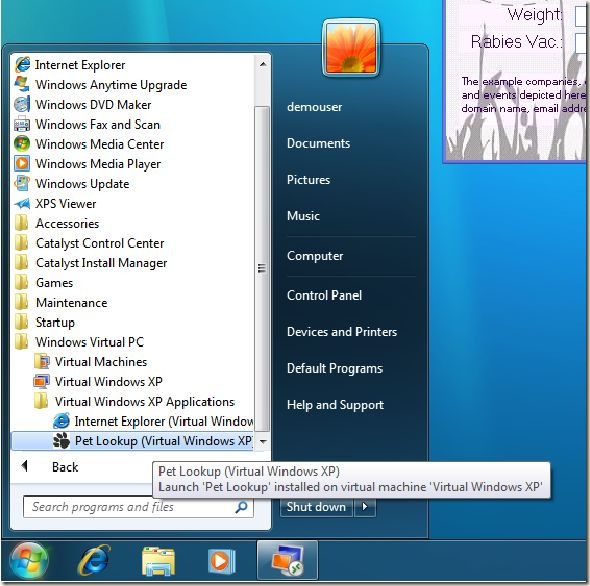Open the Start orb on the taskbar
Screen dimensions: 590x586
pos(29,561)
